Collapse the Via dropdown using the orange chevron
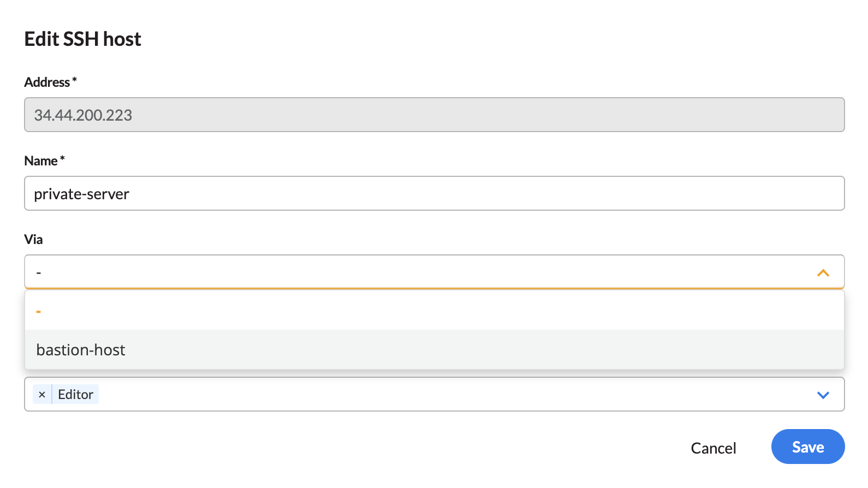This screenshot has height=488, width=868. 823,272
